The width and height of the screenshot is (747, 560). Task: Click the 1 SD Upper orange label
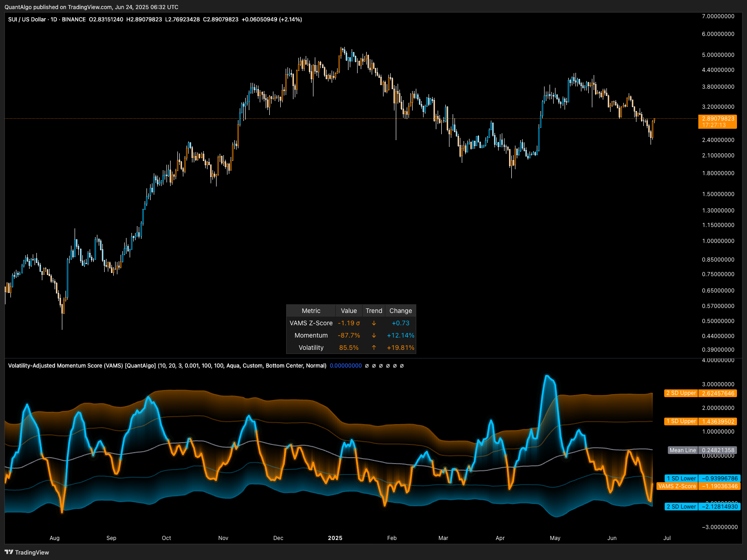click(x=681, y=421)
